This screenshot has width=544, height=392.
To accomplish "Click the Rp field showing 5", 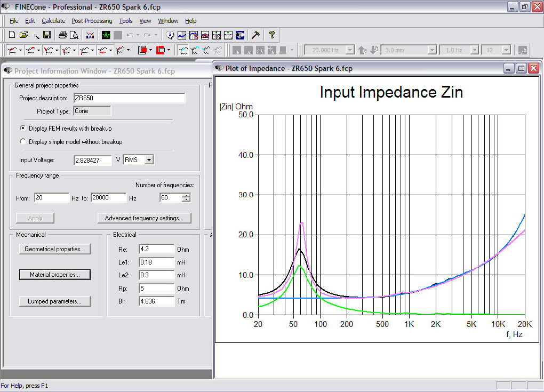I will (156, 289).
